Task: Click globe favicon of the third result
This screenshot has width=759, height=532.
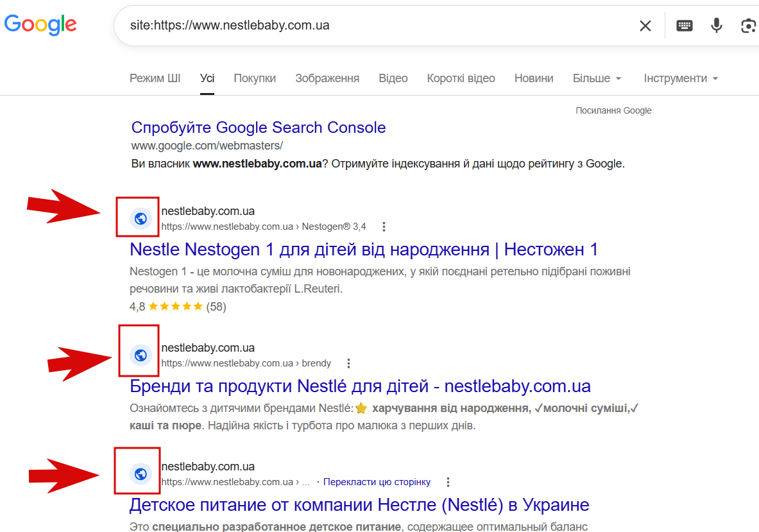Action: coord(141,474)
